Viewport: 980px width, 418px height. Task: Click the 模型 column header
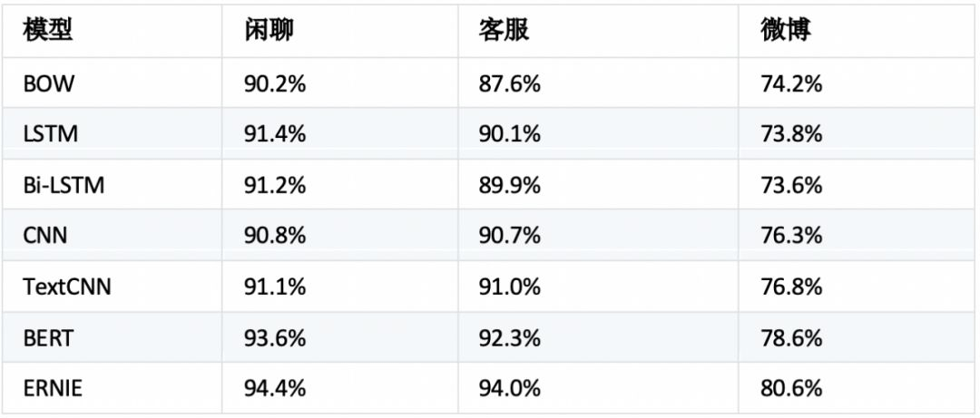(x=49, y=32)
